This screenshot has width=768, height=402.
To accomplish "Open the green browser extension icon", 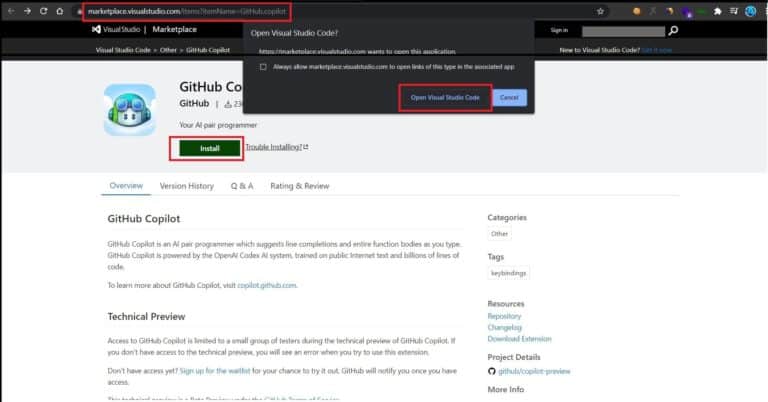I will click(701, 11).
